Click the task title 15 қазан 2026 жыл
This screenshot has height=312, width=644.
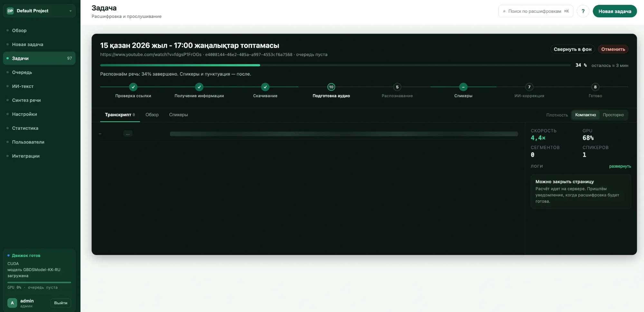pos(190,45)
